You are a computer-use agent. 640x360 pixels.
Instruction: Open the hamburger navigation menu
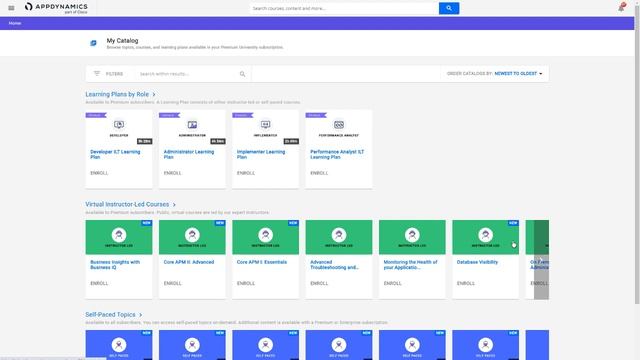[11, 8]
